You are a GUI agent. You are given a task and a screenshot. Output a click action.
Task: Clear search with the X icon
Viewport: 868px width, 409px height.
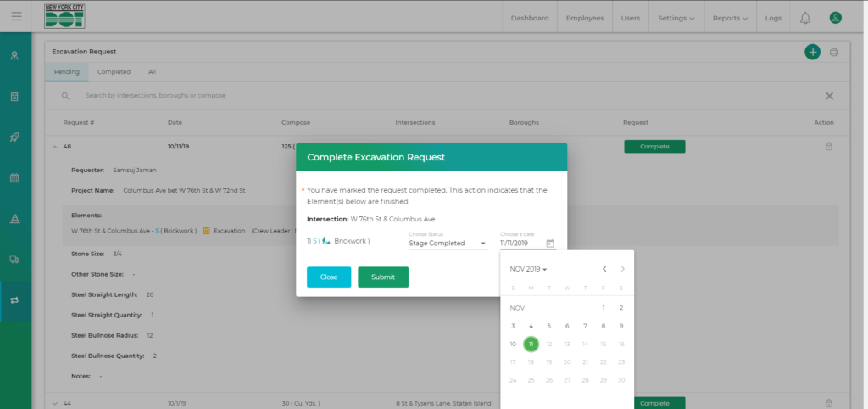point(829,96)
